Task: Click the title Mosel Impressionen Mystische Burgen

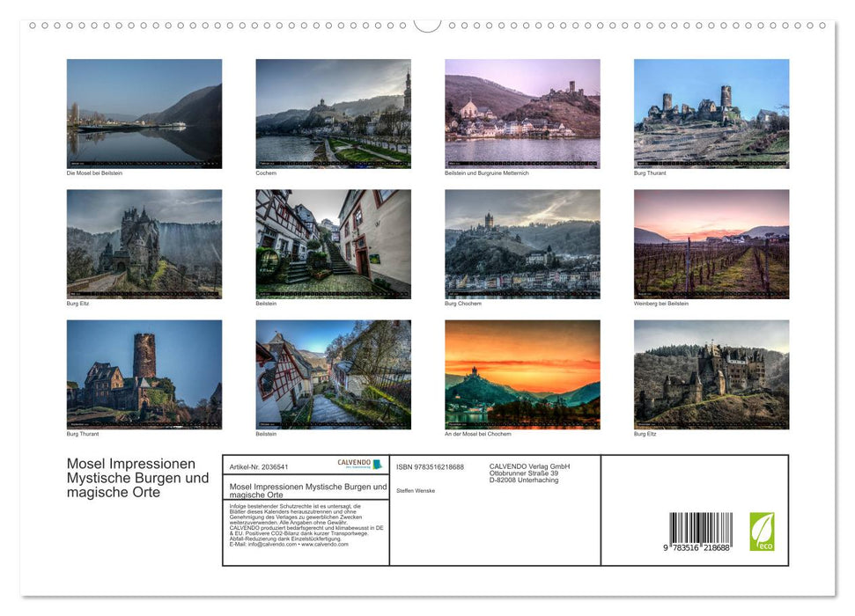Action: [132, 478]
